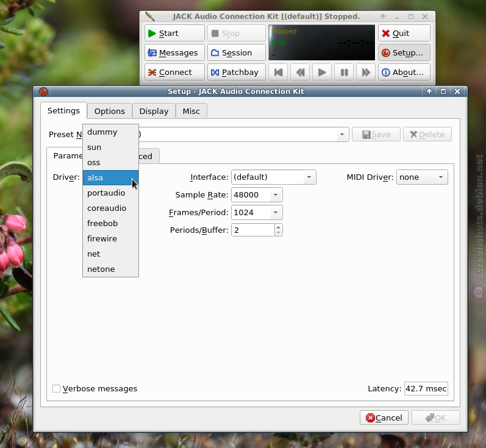This screenshot has height=448, width=486.
Task: Open the About... dialog
Action: [x=404, y=72]
